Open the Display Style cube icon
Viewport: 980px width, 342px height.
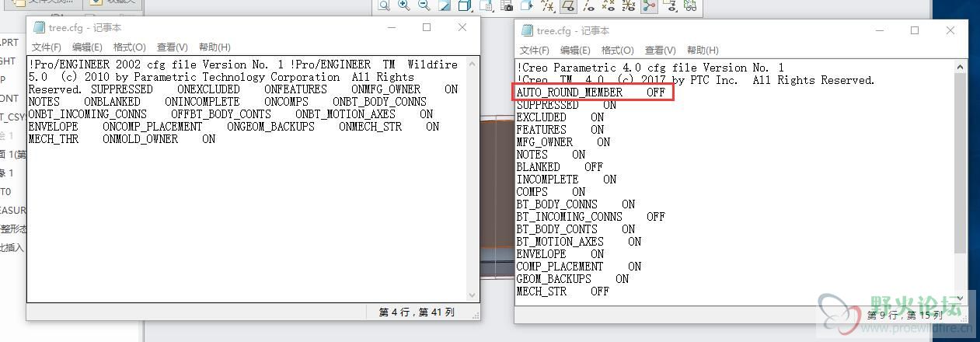[465, 5]
